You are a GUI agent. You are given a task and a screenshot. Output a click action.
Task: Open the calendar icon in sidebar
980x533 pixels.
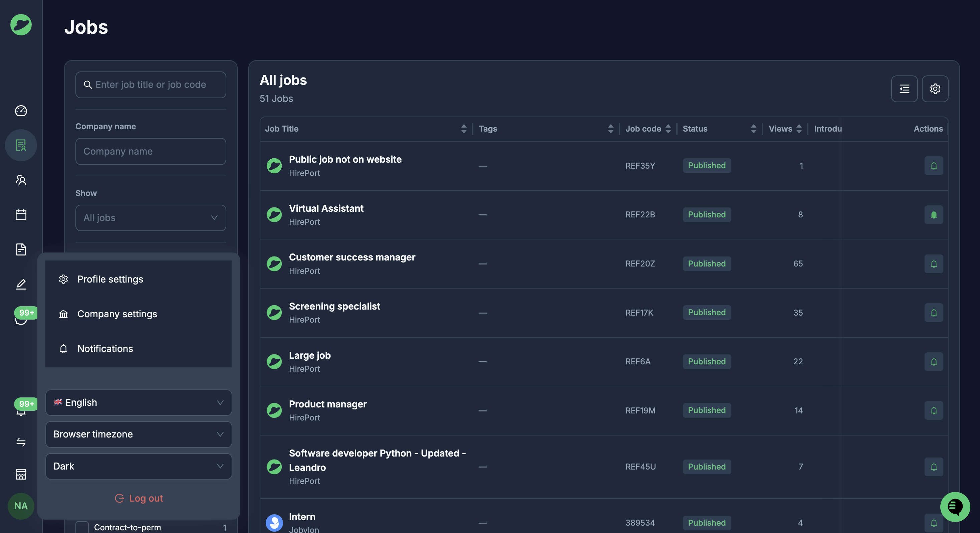pos(21,215)
